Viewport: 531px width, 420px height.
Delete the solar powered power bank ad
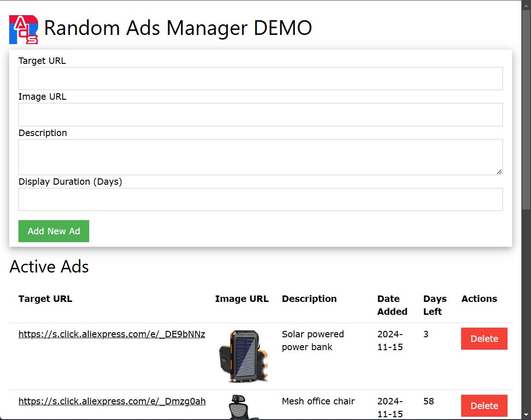click(x=484, y=339)
